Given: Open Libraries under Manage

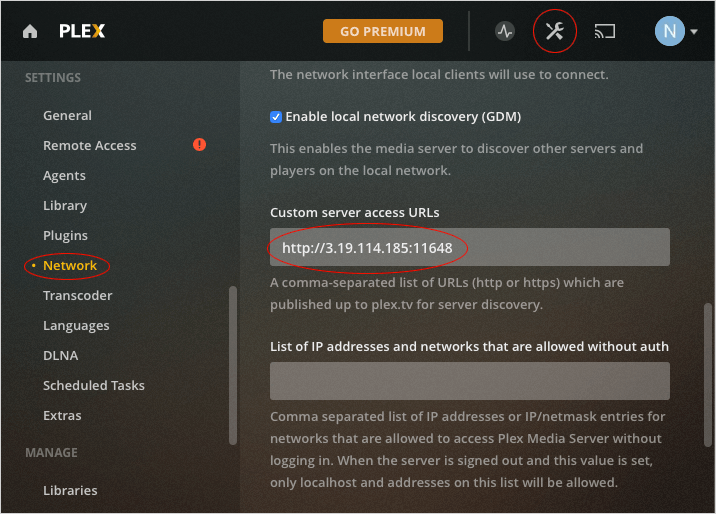Looking at the screenshot, I should point(70,491).
